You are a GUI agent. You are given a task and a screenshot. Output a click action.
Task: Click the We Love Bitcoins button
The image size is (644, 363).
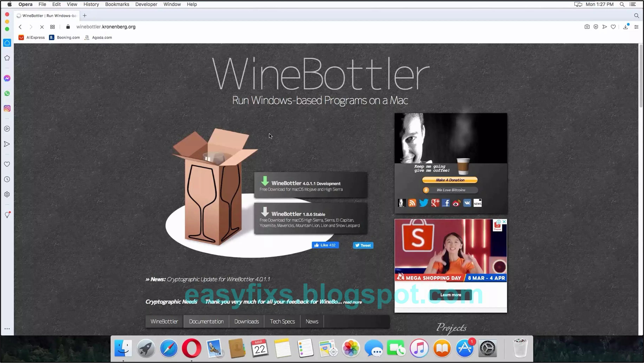click(450, 190)
